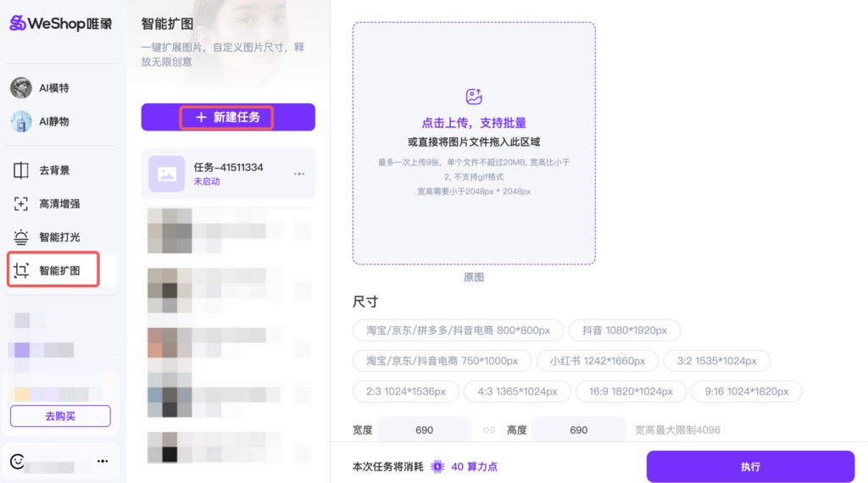Click the 40 算力点 text
868x483 pixels.
click(x=475, y=467)
